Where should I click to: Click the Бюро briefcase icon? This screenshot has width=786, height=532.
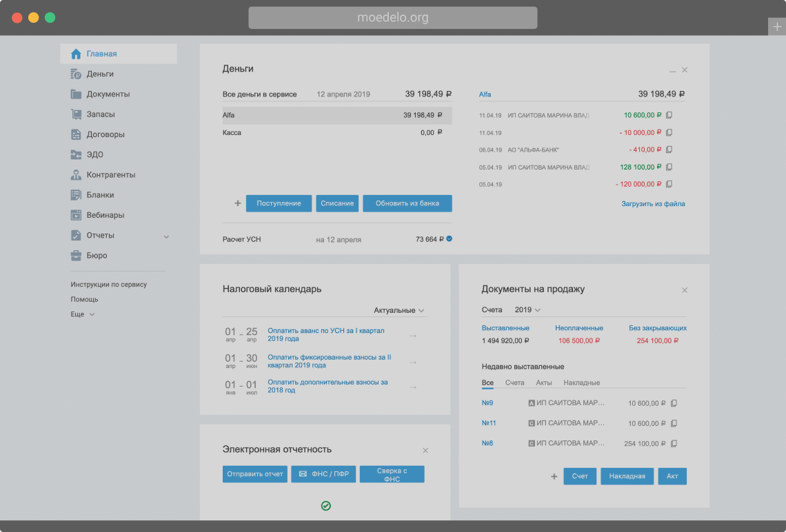click(76, 256)
